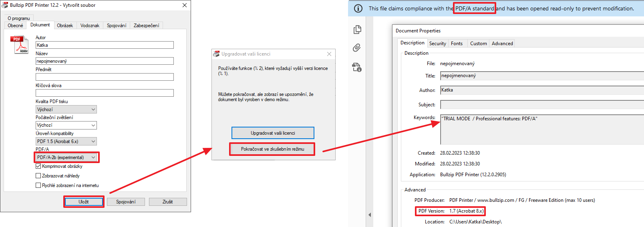Viewport: 644px width, 227px height.
Task: Open the Fonts tab in Document Properties
Action: point(457,44)
